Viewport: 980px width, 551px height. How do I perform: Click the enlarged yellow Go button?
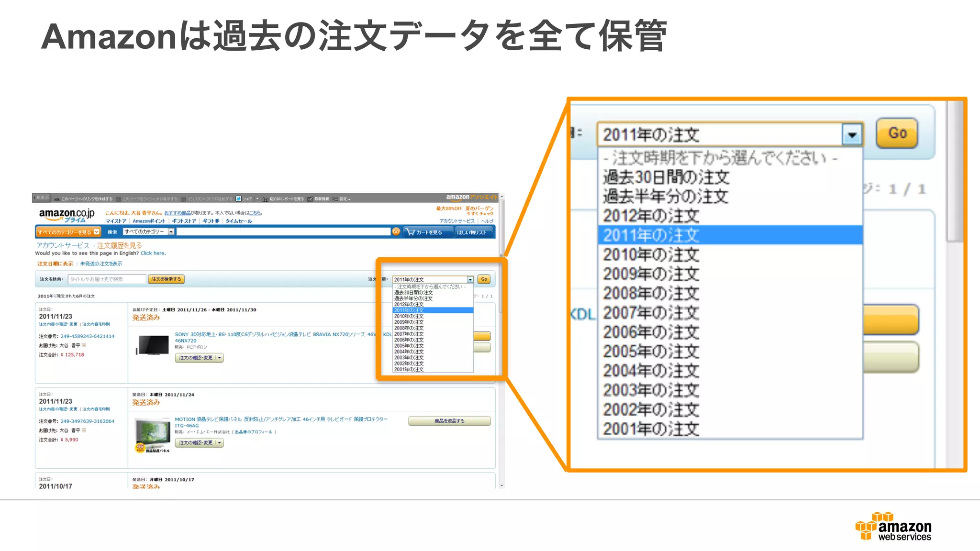pyautogui.click(x=897, y=133)
